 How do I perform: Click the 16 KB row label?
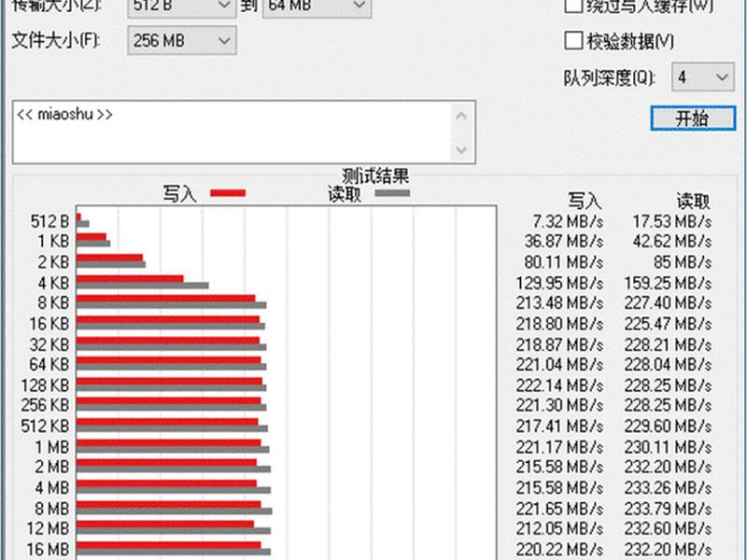click(x=49, y=324)
